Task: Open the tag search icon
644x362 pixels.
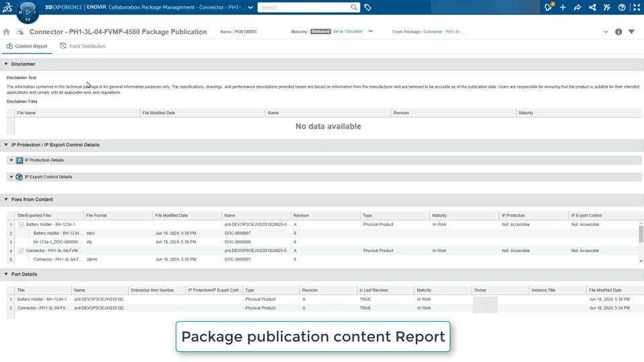Action: (368, 7)
